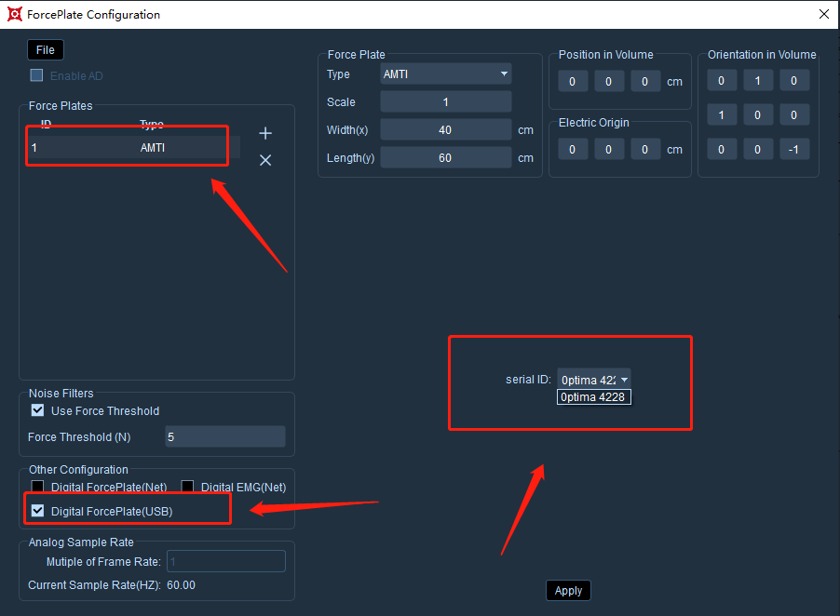840x616 pixels.
Task: Click the X icon to remove selected force plate
Action: click(x=265, y=160)
